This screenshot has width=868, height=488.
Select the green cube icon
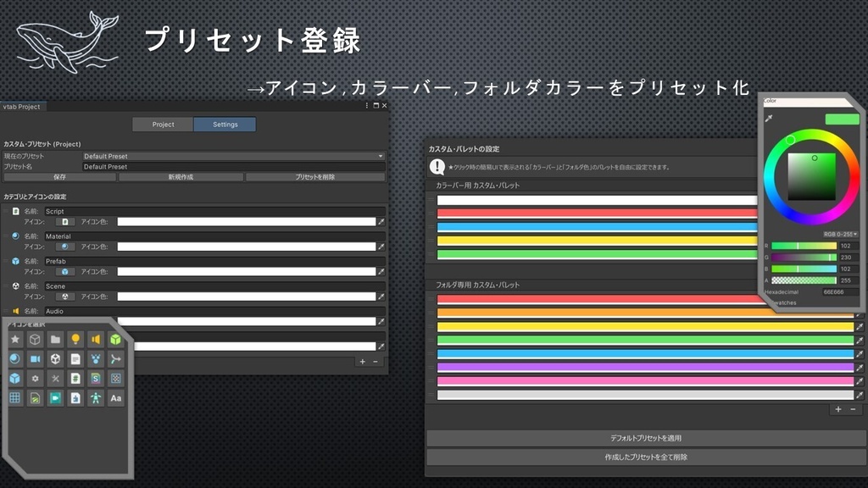(115, 339)
